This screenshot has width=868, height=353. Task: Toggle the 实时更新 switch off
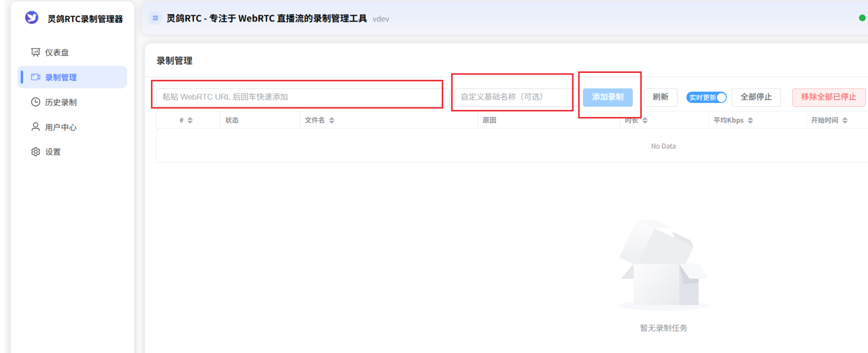[706, 97]
